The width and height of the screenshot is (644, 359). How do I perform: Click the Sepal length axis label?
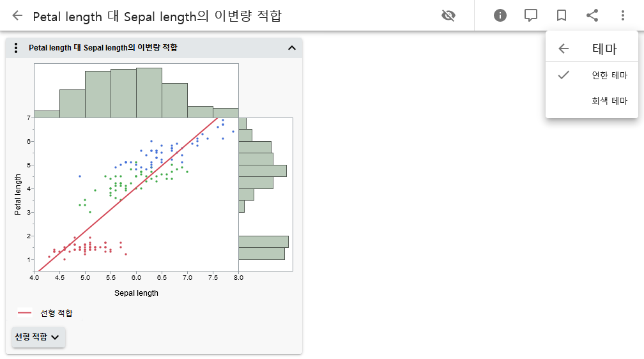click(x=136, y=293)
